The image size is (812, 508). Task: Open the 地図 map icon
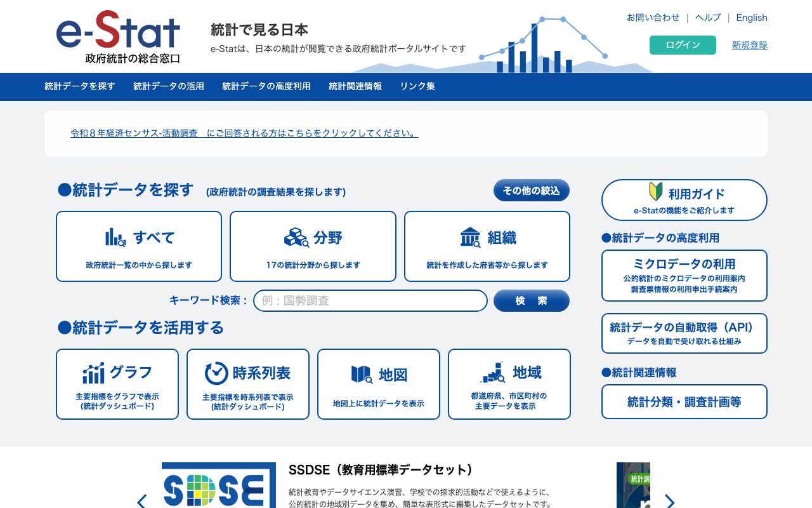pos(360,374)
